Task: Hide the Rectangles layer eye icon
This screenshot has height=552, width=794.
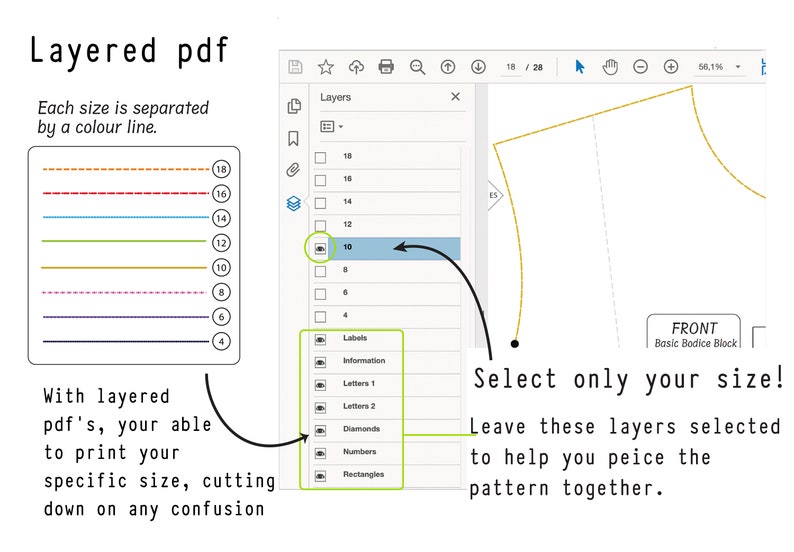Action: (320, 476)
